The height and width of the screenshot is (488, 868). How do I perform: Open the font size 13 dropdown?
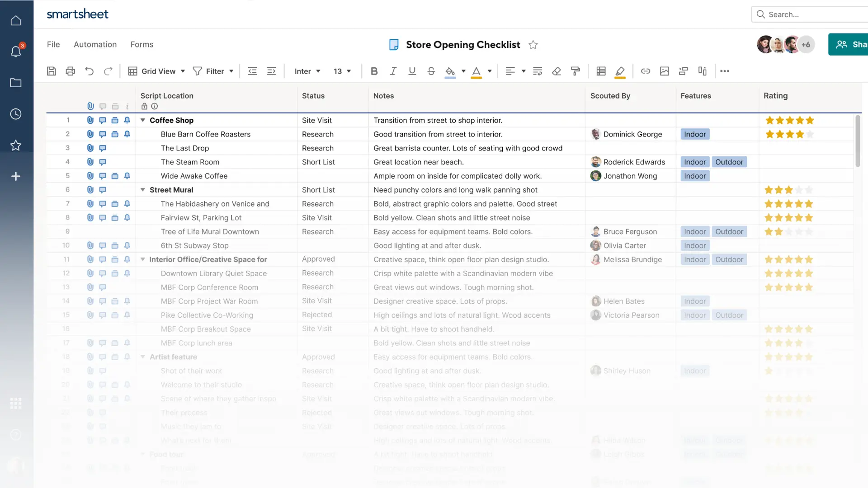(x=342, y=71)
